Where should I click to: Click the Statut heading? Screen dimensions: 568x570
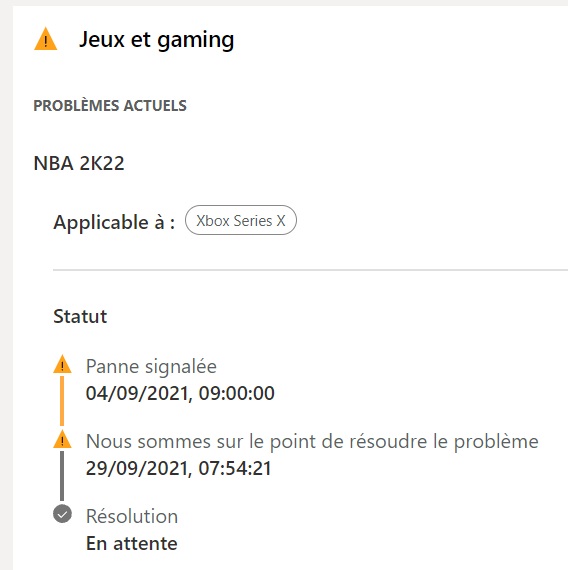[80, 316]
